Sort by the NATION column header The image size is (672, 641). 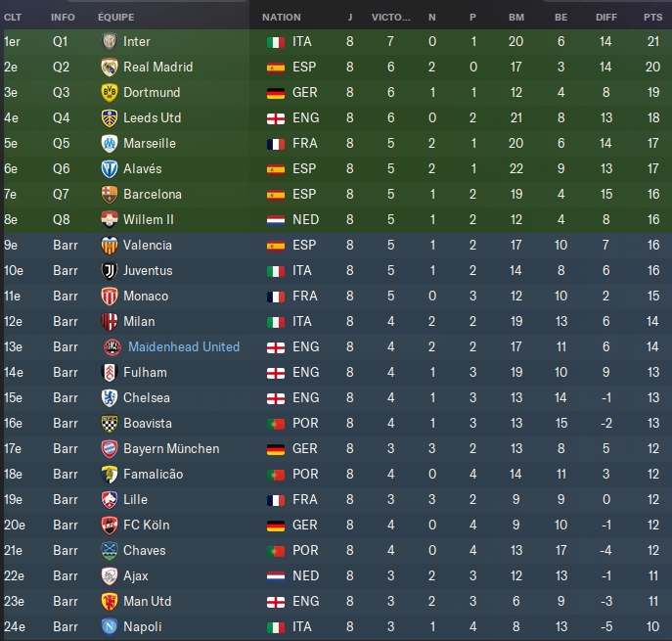(282, 18)
